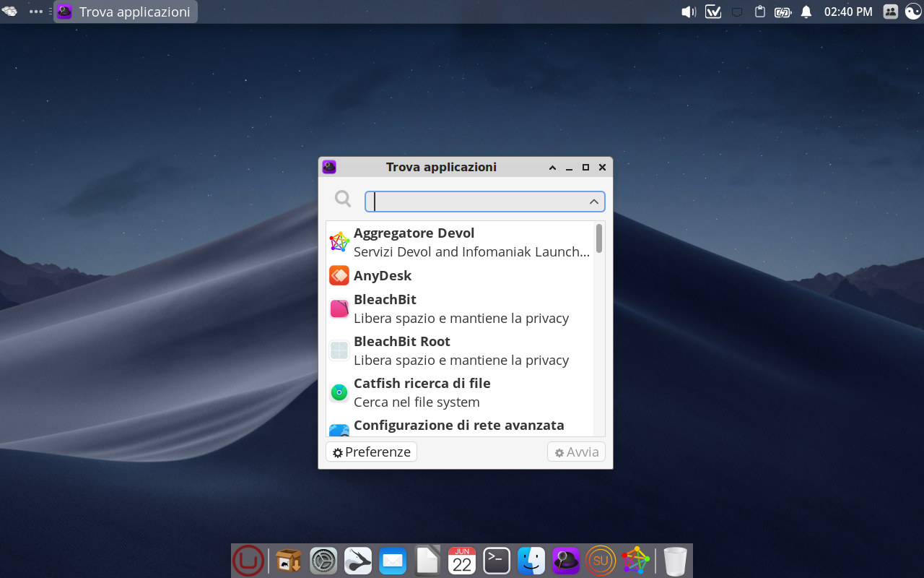Collapse the window using the roll-up arrow
Viewport: 924px width, 578px height.
tap(552, 168)
